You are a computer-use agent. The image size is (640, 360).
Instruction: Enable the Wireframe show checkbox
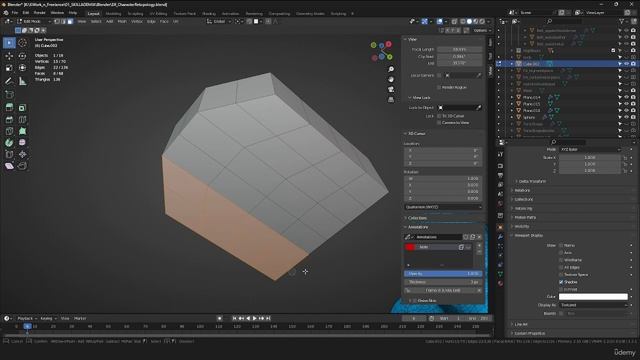(561, 260)
